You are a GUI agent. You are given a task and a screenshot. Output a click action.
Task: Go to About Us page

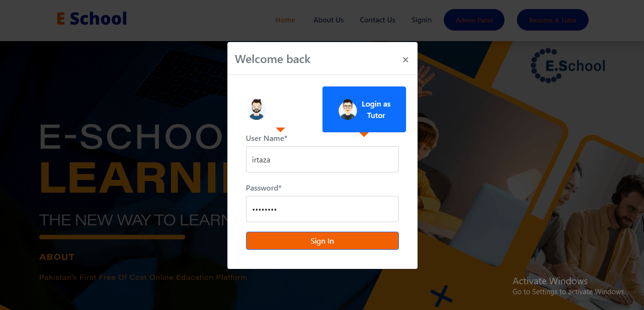point(329,20)
